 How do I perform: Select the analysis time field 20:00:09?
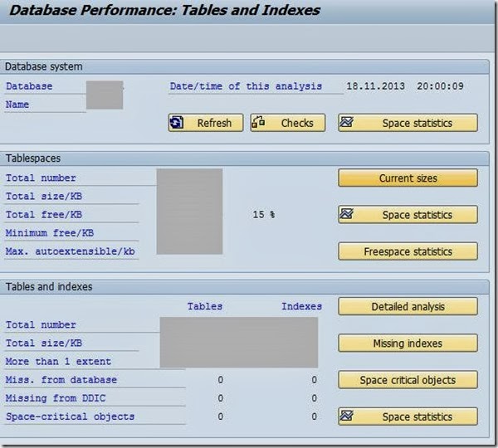tap(441, 86)
